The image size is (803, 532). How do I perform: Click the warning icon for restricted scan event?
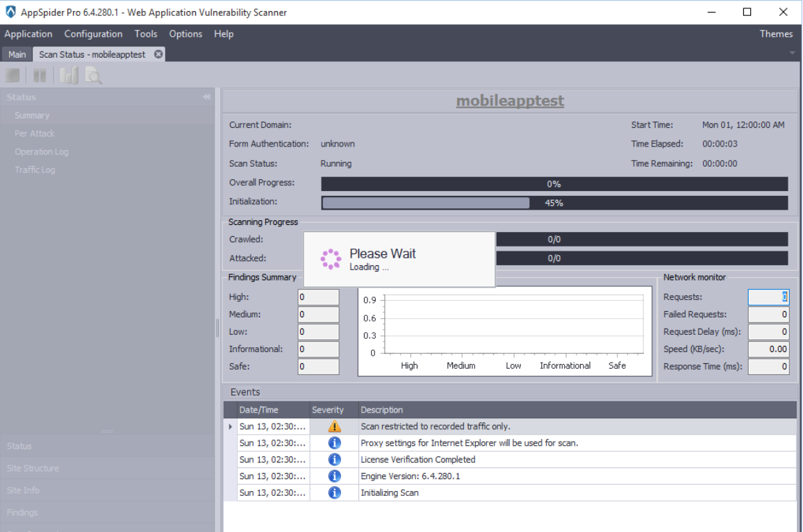click(x=334, y=426)
